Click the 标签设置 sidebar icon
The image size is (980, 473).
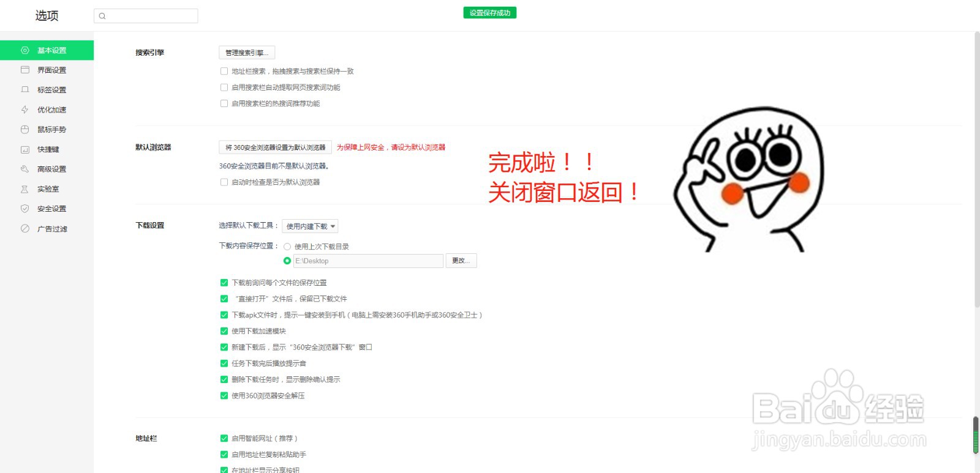pos(25,89)
